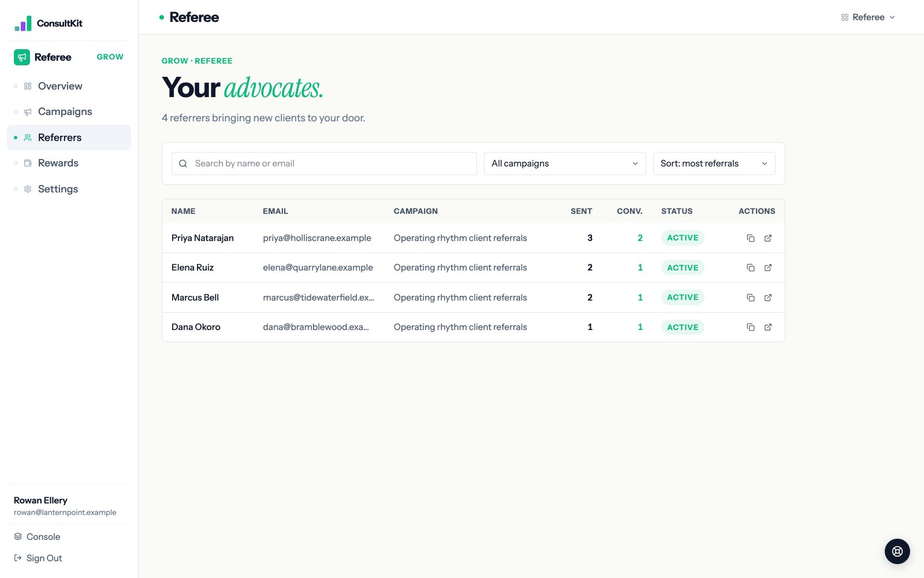The width and height of the screenshot is (924, 578).
Task: Click the GROW label in the sidebar
Action: [110, 57]
